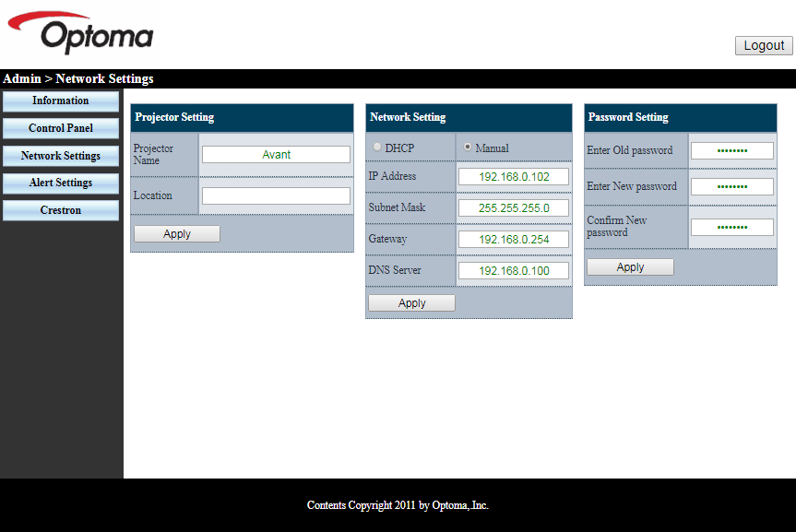Click the Enter Old password field

tap(731, 150)
